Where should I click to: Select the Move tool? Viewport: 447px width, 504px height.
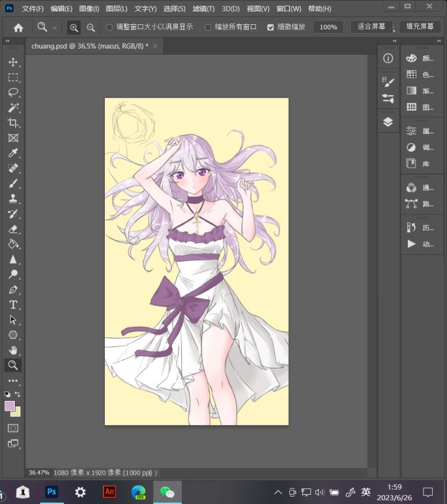[13, 62]
